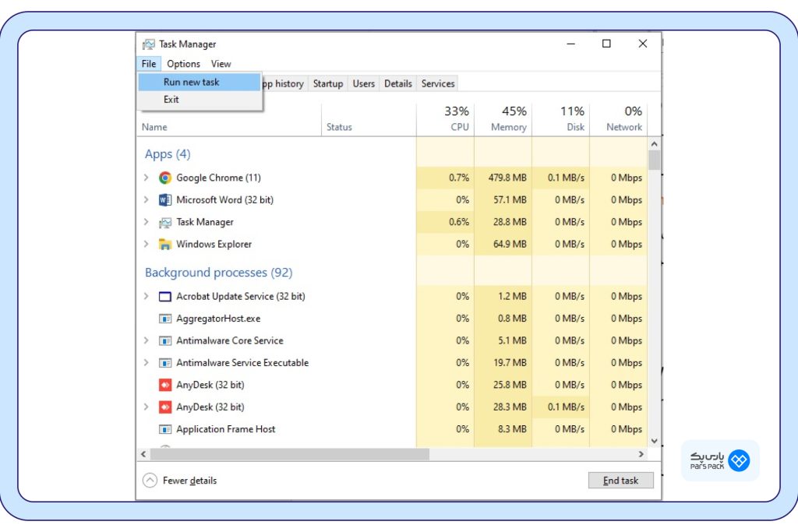Click the AggregatorHost.exe process icon

[165, 319]
